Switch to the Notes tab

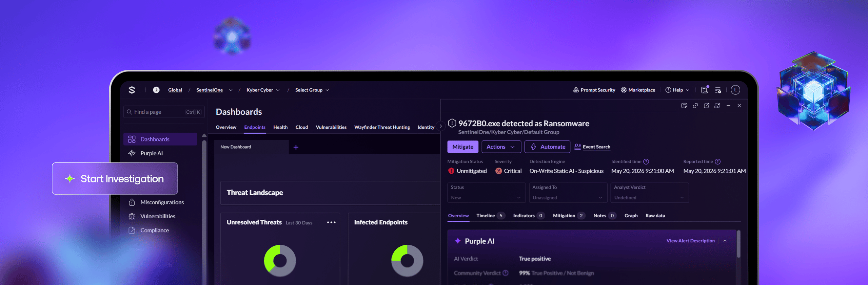pyautogui.click(x=605, y=216)
